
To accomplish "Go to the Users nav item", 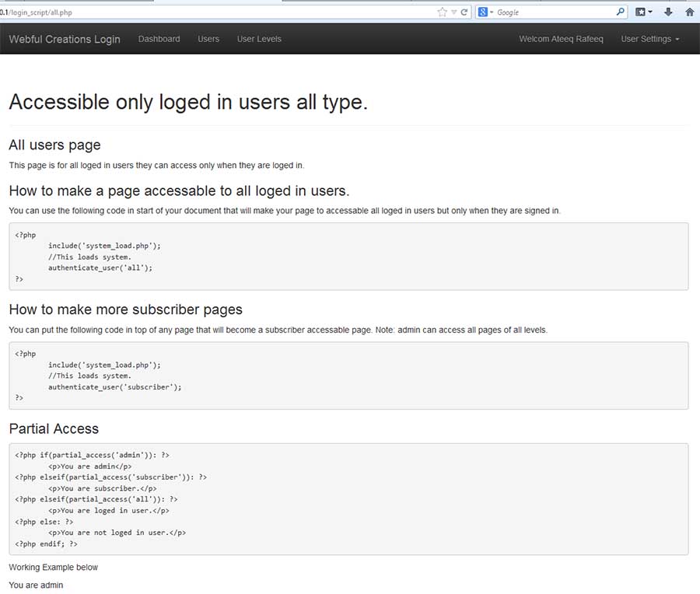I will click(x=208, y=39).
